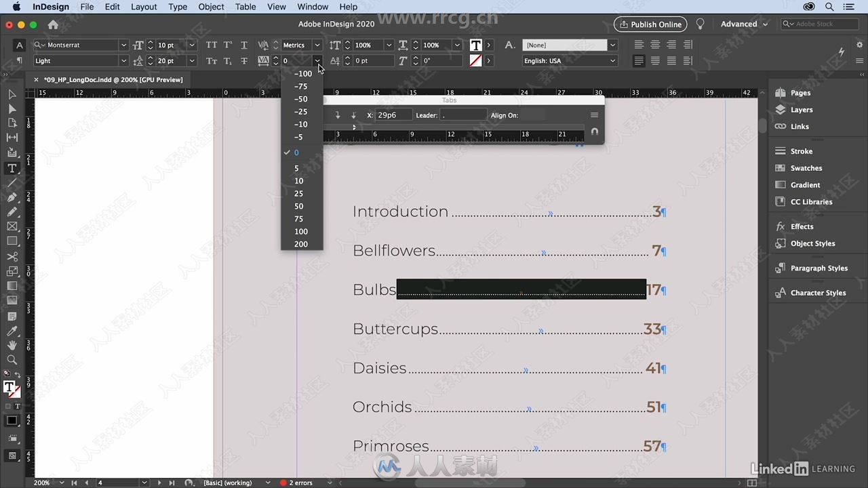Open the Layout menu
868x488 pixels.
click(x=144, y=7)
